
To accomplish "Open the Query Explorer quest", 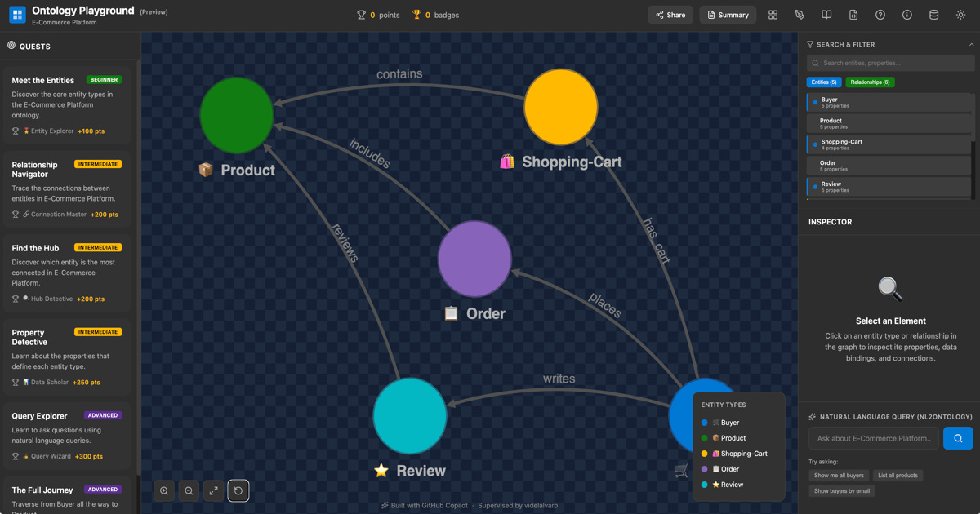I will pyautogui.click(x=67, y=436).
